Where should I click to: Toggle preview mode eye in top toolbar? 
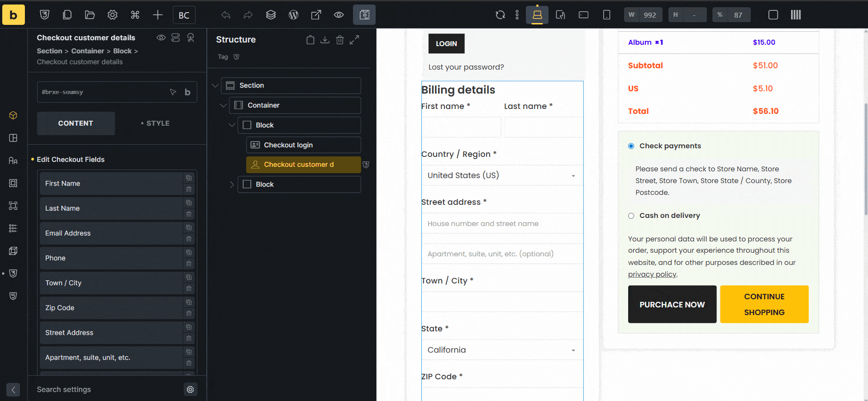pyautogui.click(x=339, y=15)
